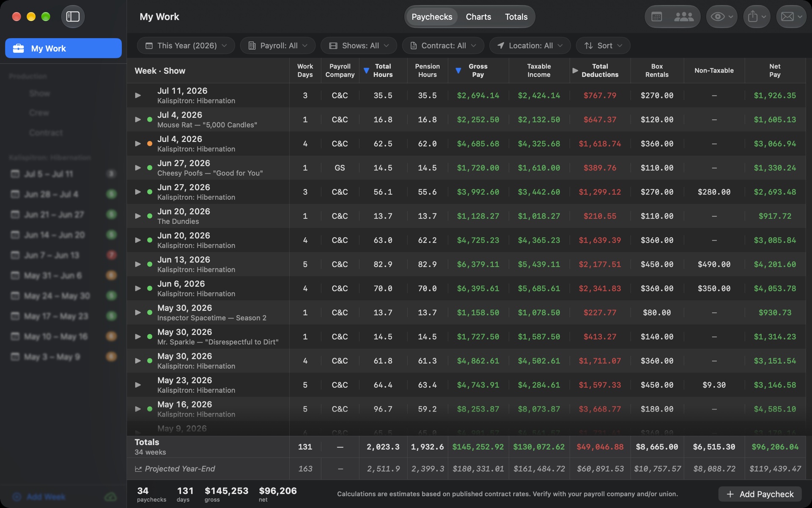Image resolution: width=812 pixels, height=508 pixels.
Task: Open the Contract: All filter
Action: (443, 45)
